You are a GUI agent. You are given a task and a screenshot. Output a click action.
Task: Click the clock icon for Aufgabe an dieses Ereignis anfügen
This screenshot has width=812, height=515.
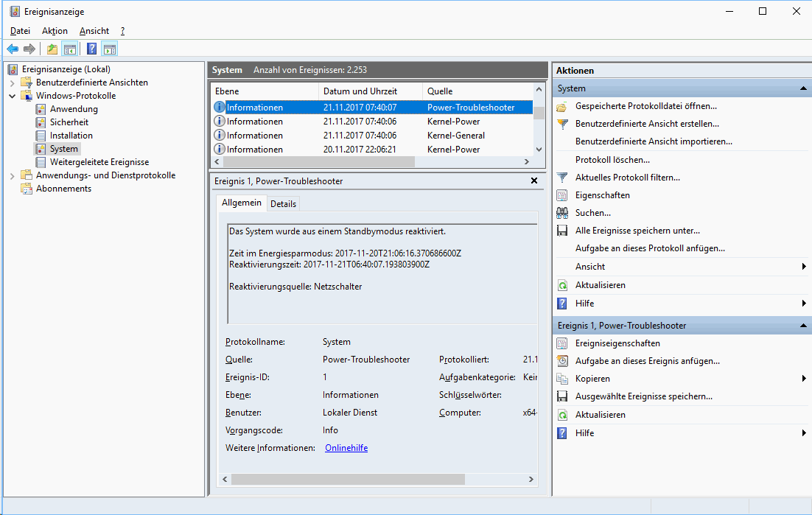tap(562, 361)
